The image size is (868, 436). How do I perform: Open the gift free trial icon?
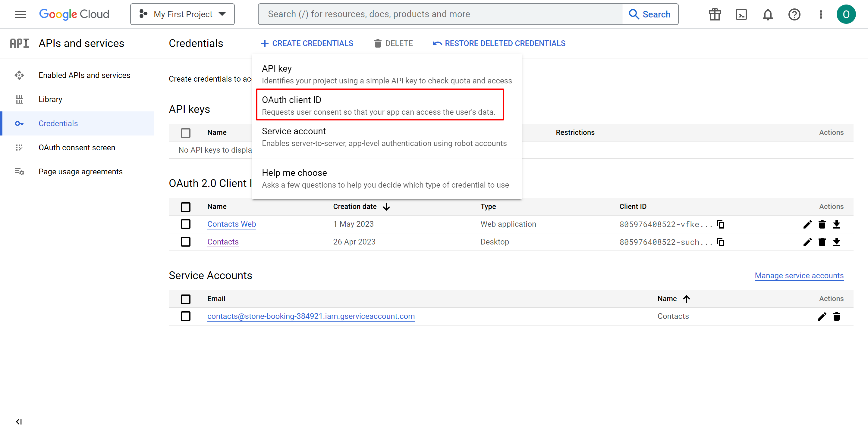pos(715,14)
